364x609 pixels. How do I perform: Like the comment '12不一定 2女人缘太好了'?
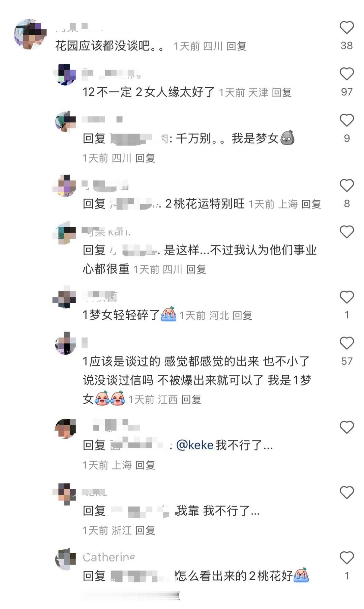pyautogui.click(x=346, y=74)
